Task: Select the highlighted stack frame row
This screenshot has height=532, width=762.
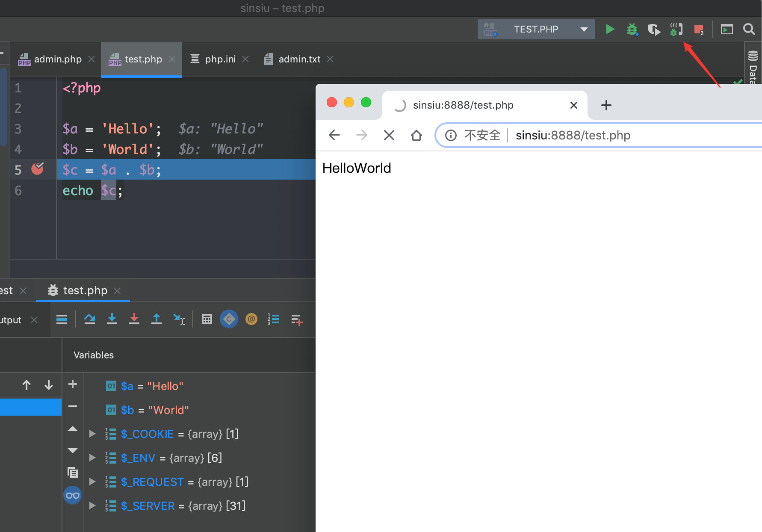Action: (x=31, y=407)
